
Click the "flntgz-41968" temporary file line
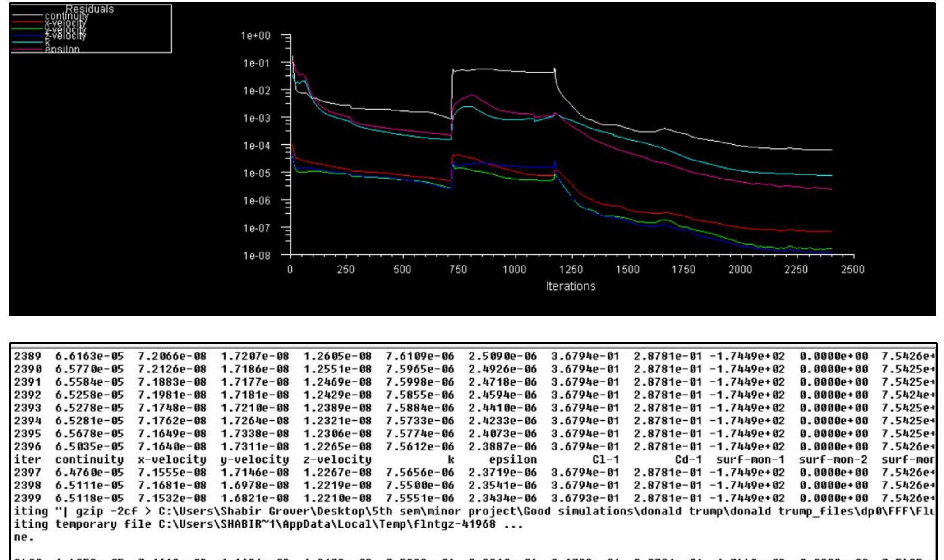(268, 524)
